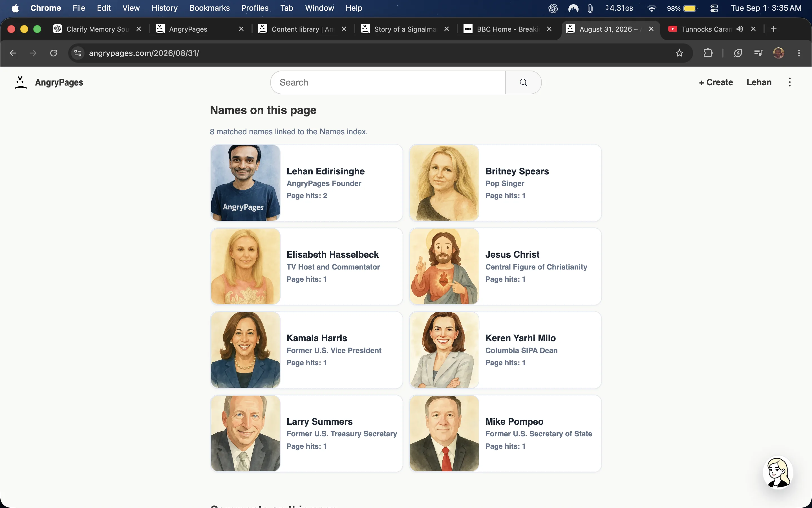Click the ChatGPT menu bar icon
Image resolution: width=812 pixels, height=508 pixels.
coord(553,8)
